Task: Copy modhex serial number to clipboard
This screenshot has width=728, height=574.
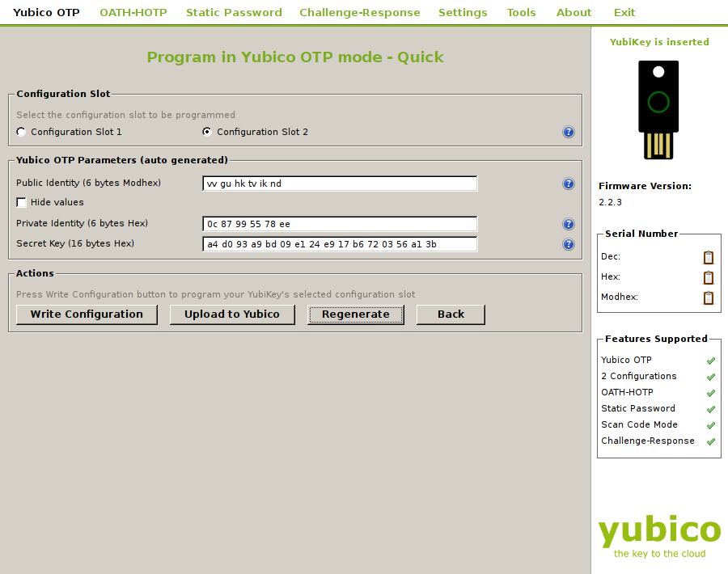Action: coord(709,298)
